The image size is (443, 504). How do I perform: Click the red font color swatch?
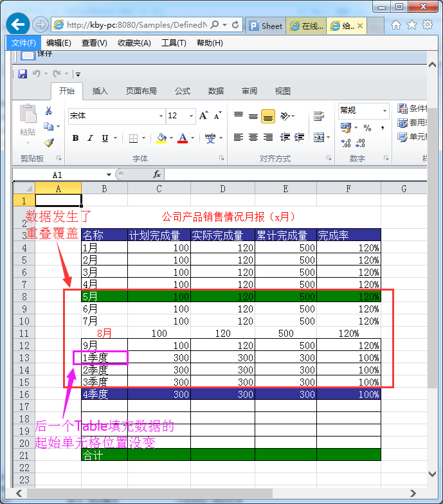point(183,138)
